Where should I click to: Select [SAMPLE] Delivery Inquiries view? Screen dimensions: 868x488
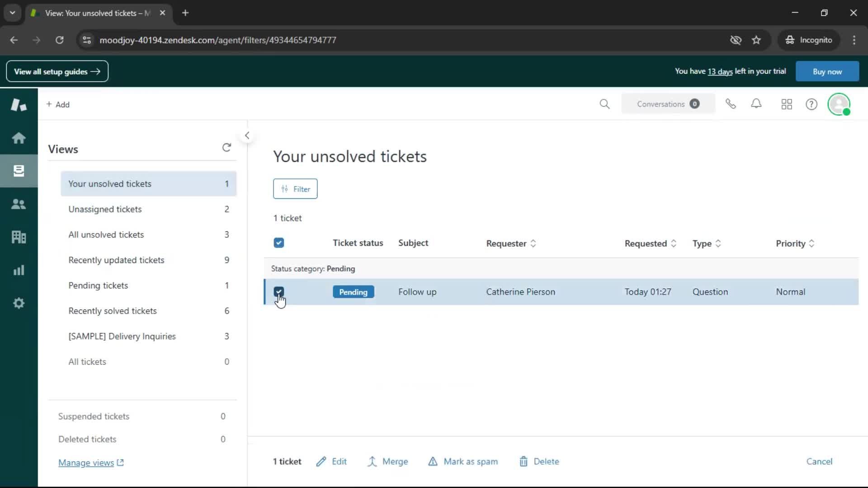(x=148, y=336)
